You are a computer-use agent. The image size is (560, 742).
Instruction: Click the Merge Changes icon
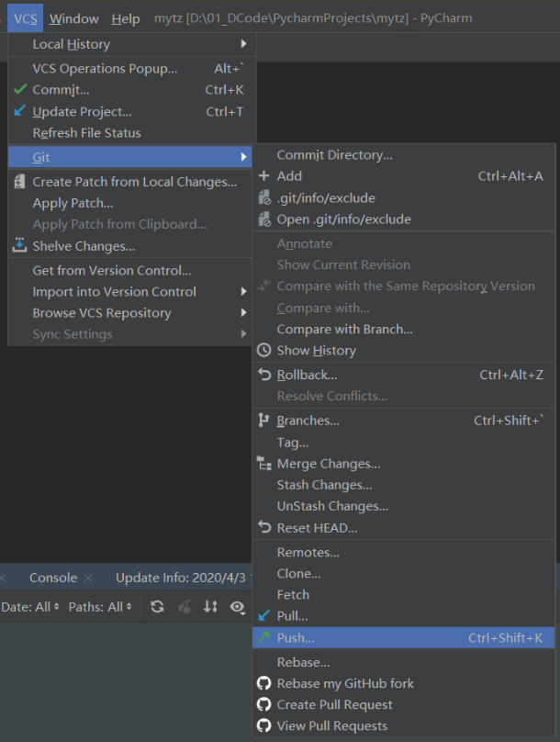tap(263, 463)
